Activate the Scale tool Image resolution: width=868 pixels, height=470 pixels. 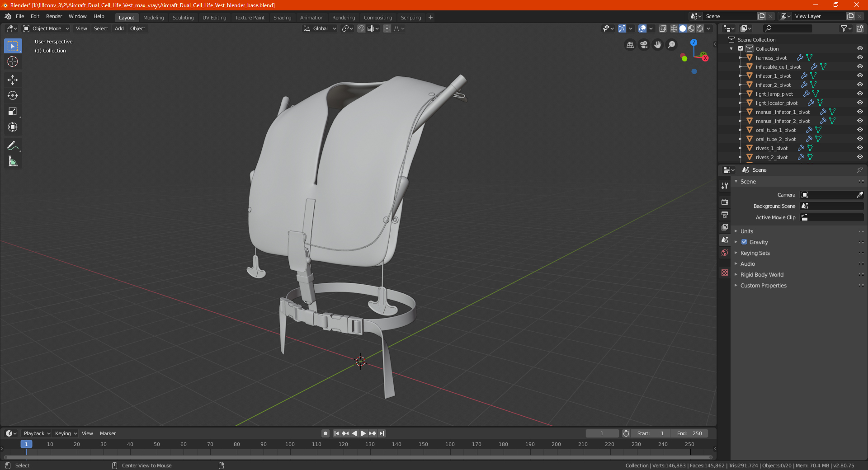(x=13, y=112)
